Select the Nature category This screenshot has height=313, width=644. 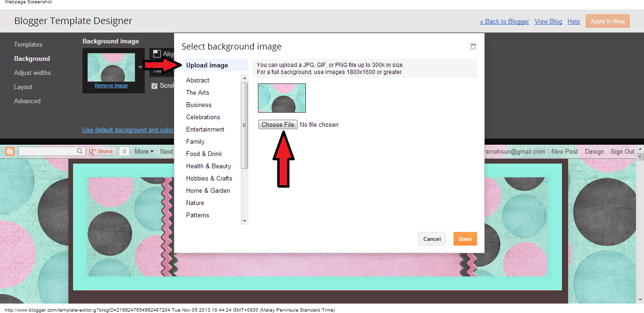click(195, 203)
